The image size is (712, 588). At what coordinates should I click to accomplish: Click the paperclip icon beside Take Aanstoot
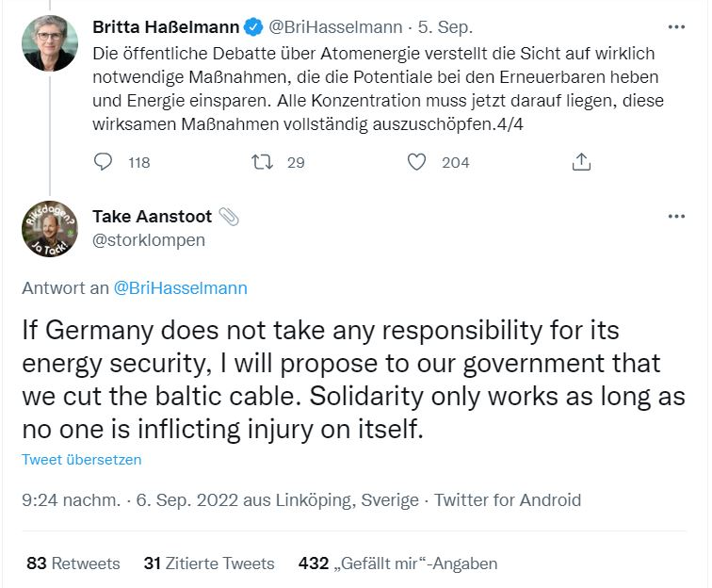point(228,217)
